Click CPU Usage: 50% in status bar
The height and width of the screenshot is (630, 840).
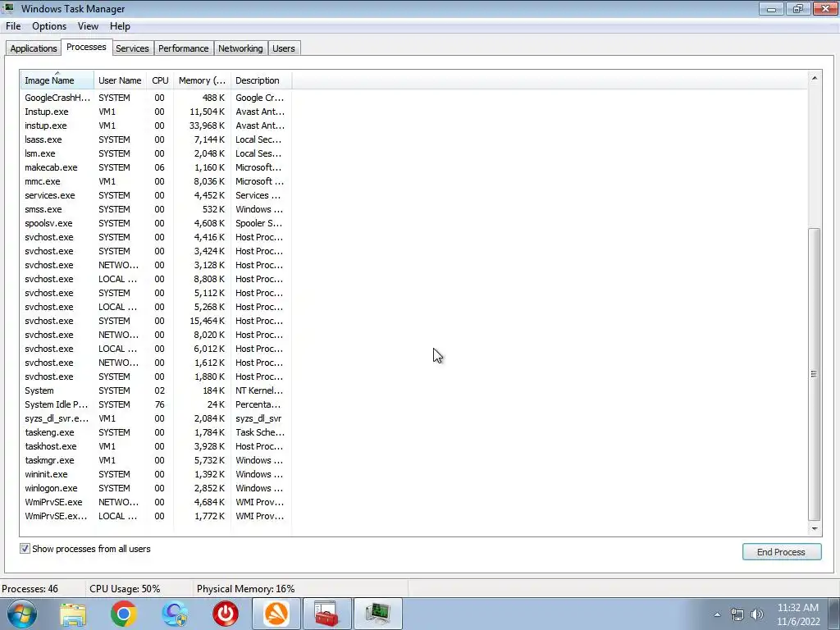(x=125, y=589)
